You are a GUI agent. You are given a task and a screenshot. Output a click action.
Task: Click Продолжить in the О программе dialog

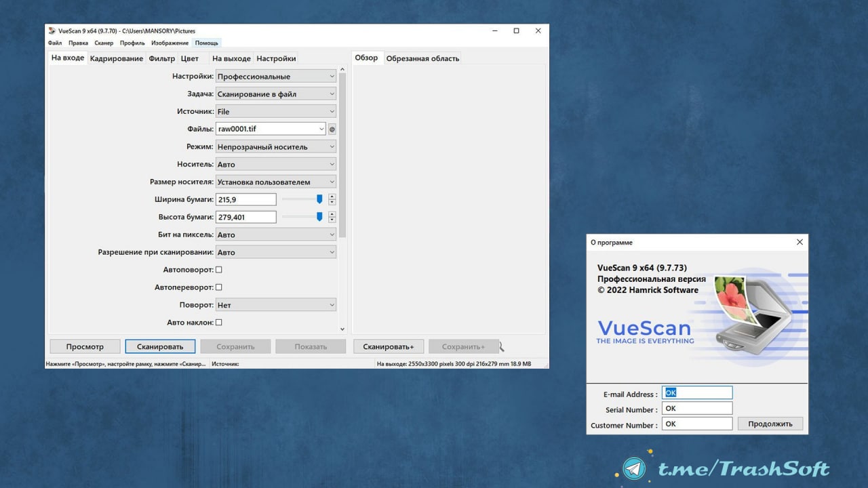pyautogui.click(x=770, y=424)
